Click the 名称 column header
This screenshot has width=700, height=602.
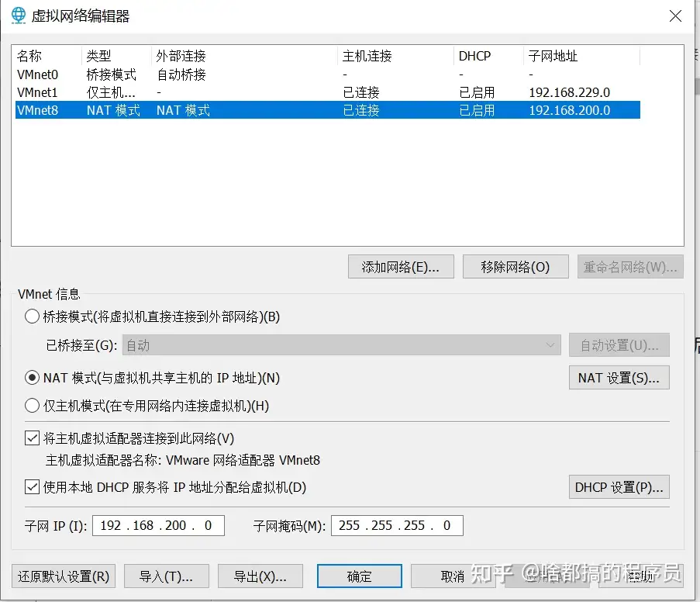coord(48,56)
